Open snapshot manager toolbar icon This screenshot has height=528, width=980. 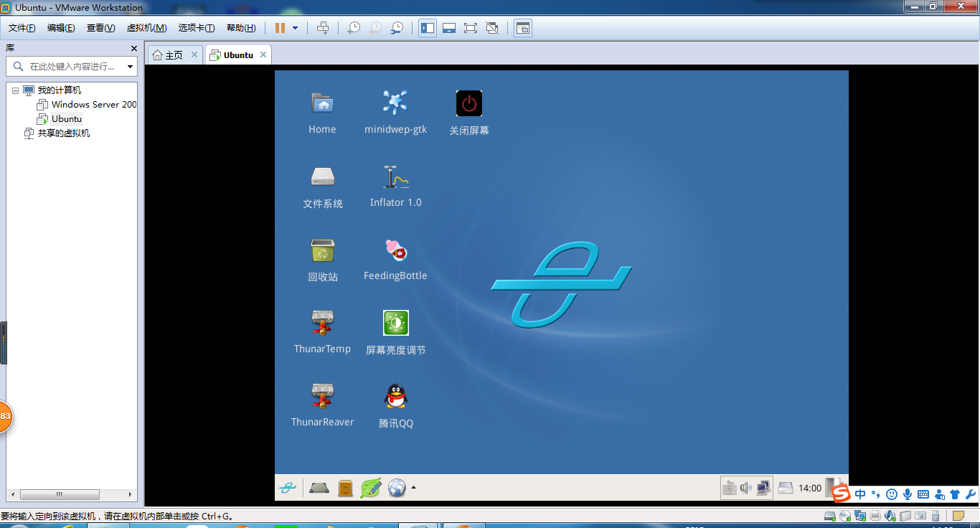click(x=397, y=28)
